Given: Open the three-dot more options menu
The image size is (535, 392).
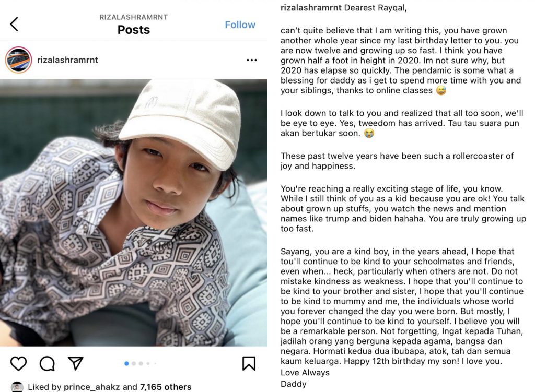Looking at the screenshot, I should tap(251, 60).
